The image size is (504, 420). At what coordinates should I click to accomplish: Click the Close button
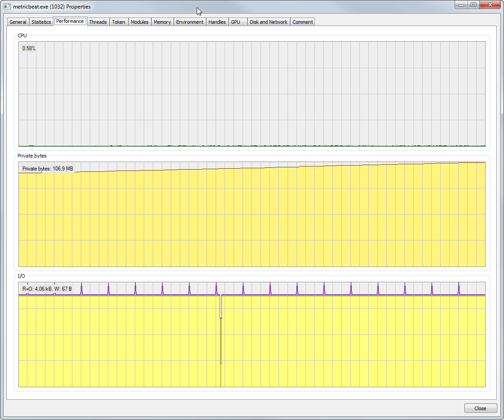tap(480, 408)
